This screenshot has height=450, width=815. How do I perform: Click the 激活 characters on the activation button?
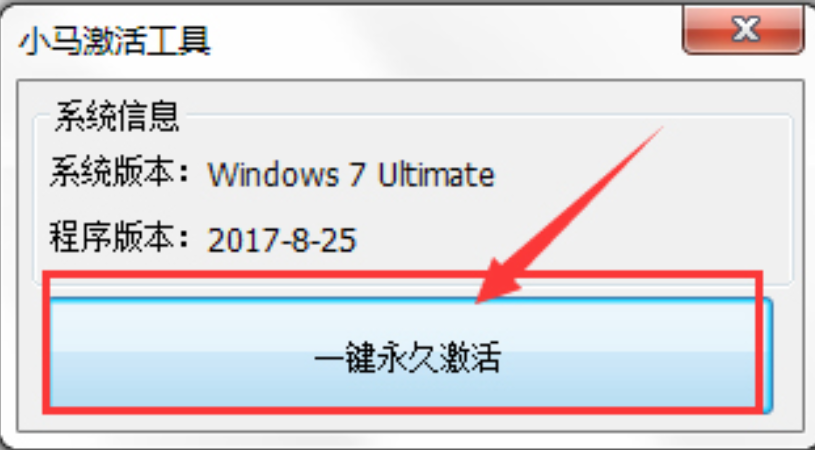coord(470,356)
